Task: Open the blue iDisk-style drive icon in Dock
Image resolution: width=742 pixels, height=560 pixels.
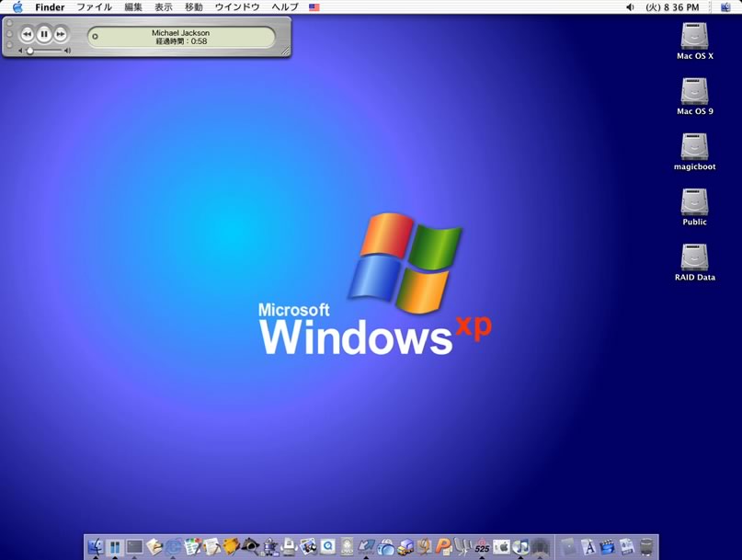Action: tap(385, 547)
